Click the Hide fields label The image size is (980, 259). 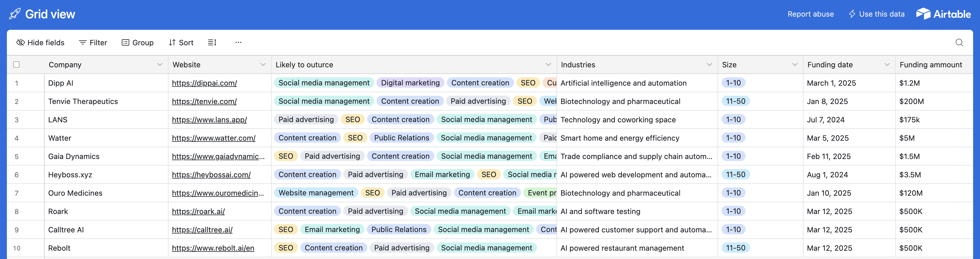pyautogui.click(x=46, y=43)
